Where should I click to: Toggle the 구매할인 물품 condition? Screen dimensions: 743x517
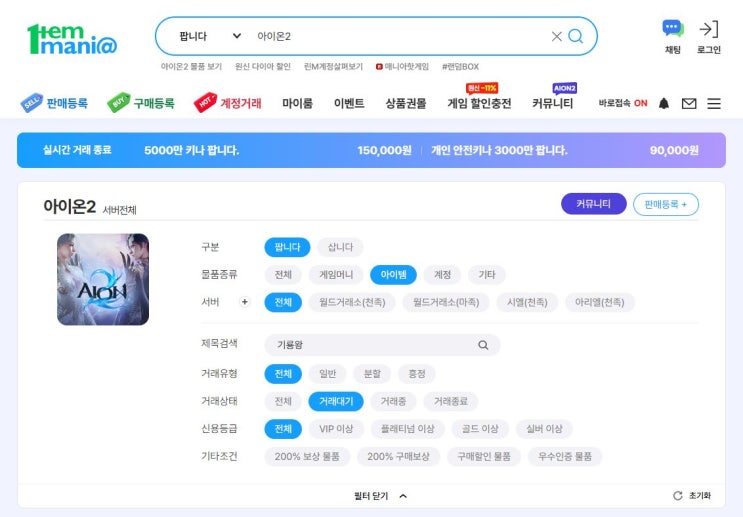point(484,456)
